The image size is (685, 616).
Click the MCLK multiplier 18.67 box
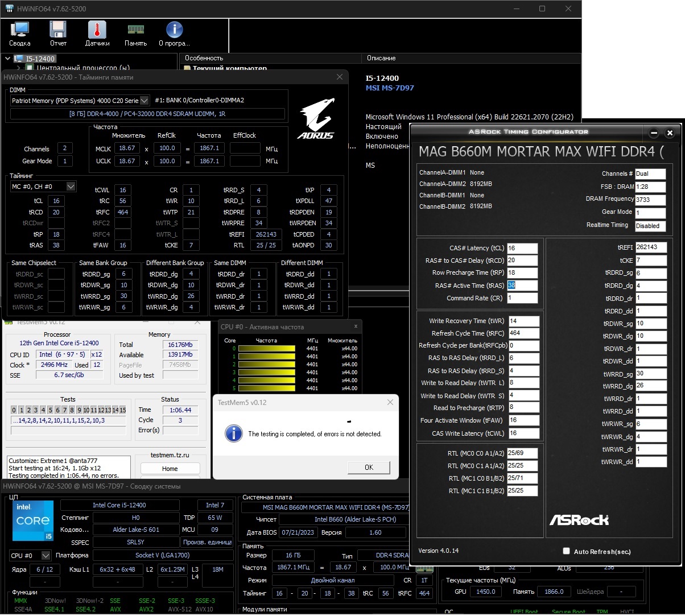(126, 148)
